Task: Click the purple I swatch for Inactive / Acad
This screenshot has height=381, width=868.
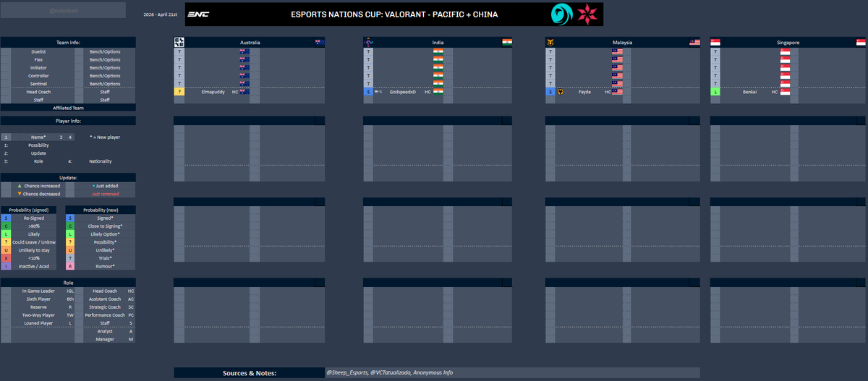Action: [x=6, y=266]
